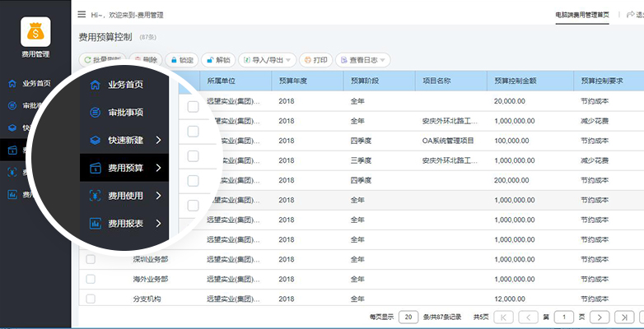Image resolution: width=644 pixels, height=329 pixels.
Task: Click the page number input field
Action: (564, 317)
